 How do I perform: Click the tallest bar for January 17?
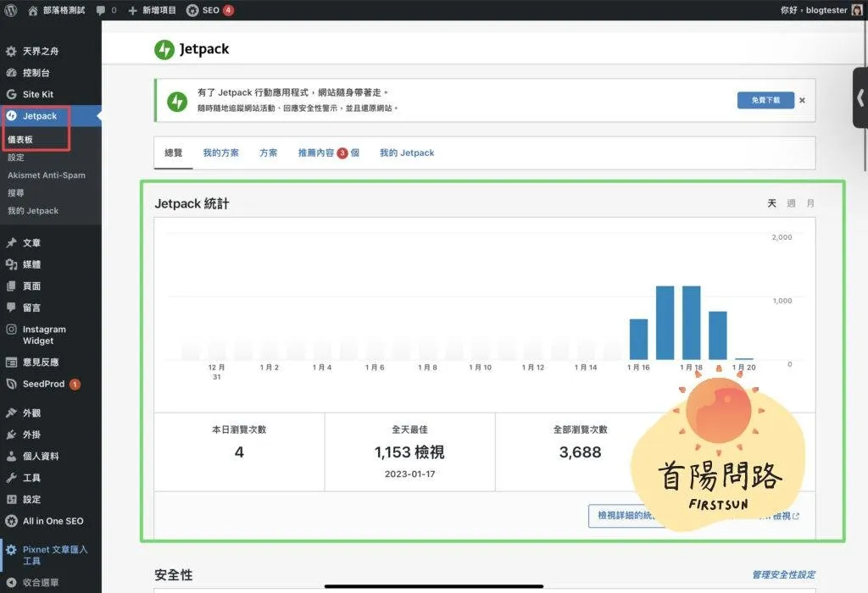click(665, 323)
